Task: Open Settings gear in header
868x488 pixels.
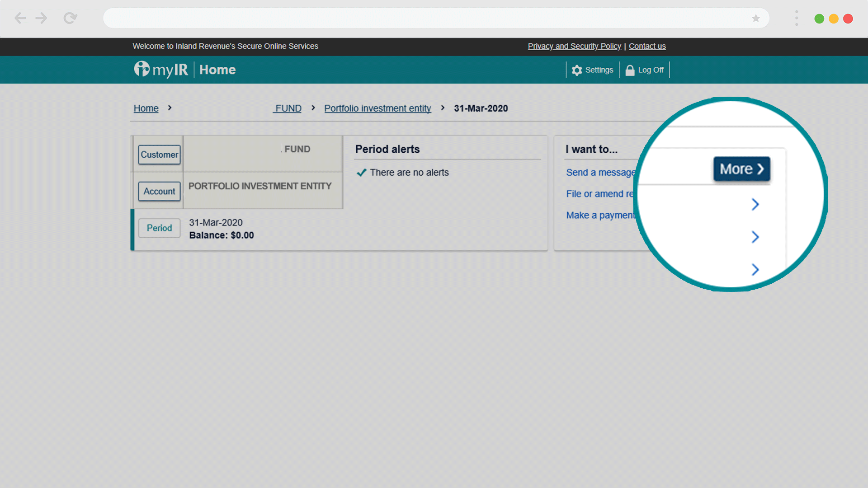Action: (x=577, y=70)
